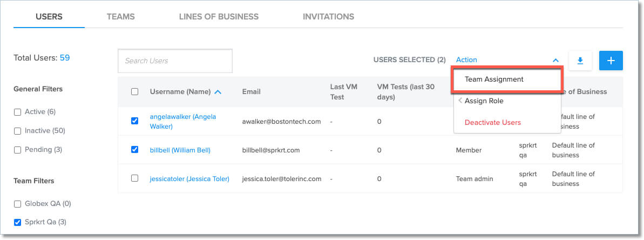Click the blue plus add user button
Screen dimensions: 644x240
tap(611, 61)
